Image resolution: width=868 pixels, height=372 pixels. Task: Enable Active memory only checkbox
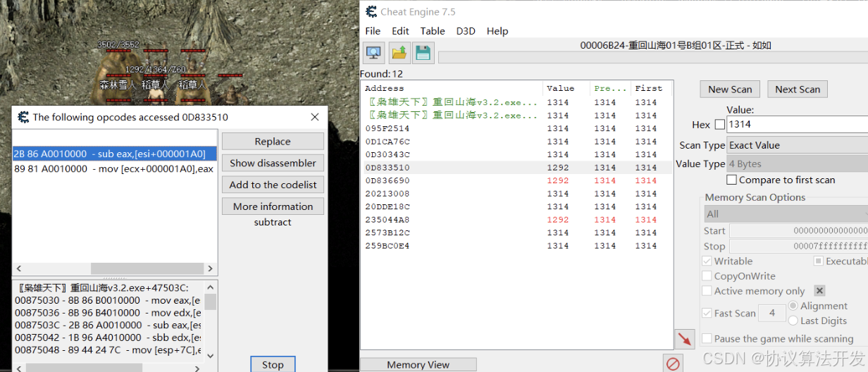pyautogui.click(x=707, y=290)
